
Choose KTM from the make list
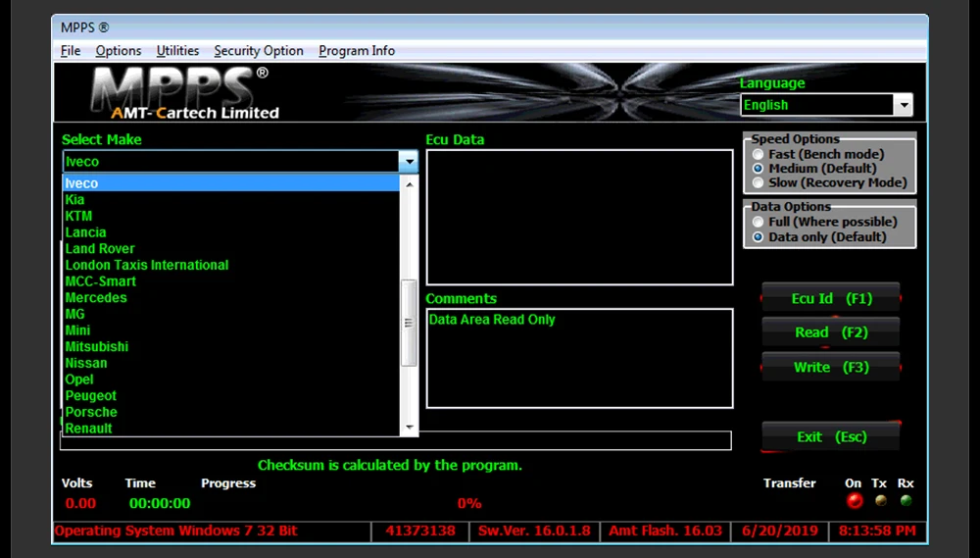[x=231, y=216]
